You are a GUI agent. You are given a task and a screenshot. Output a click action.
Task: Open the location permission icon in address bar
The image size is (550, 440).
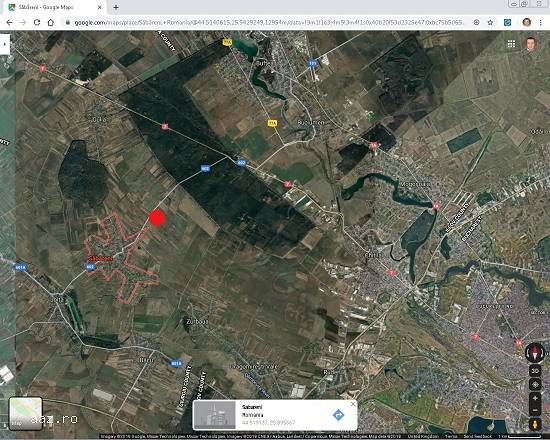pos(476,22)
